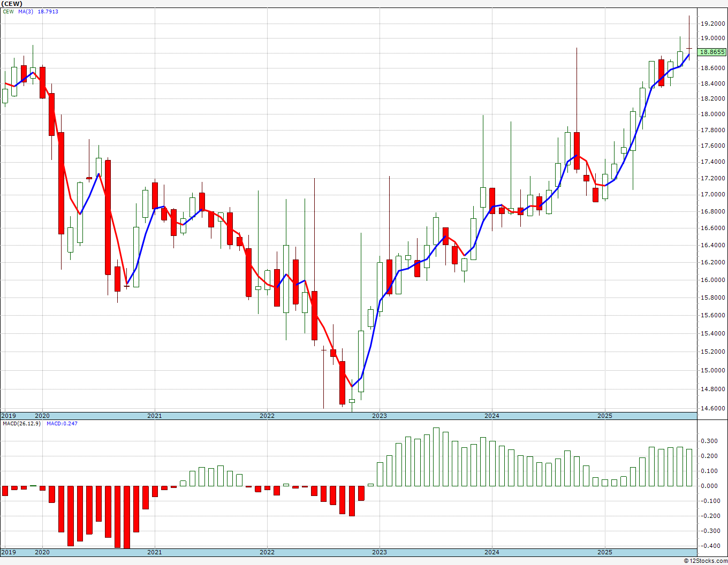Image resolution: width=728 pixels, height=565 pixels.
Task: Select the 15.6000 price axis label
Action: (713, 315)
